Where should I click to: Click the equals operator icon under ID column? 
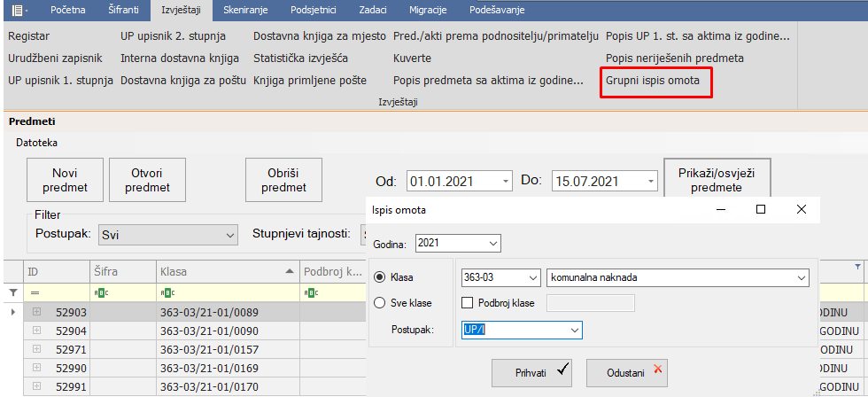click(35, 292)
